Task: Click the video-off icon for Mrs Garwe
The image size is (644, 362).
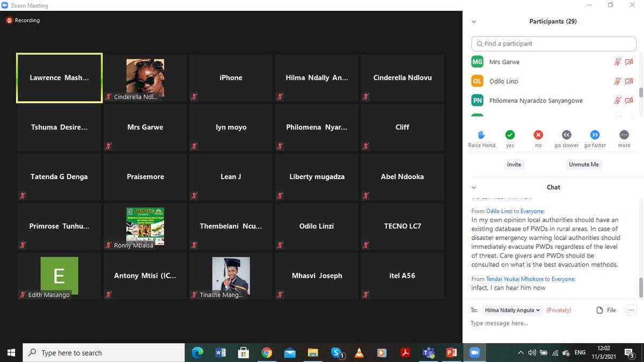Action: (629, 62)
